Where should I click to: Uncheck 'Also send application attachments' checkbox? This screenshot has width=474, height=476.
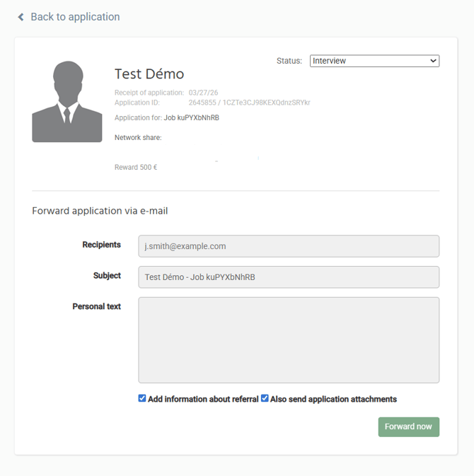pyautogui.click(x=265, y=399)
